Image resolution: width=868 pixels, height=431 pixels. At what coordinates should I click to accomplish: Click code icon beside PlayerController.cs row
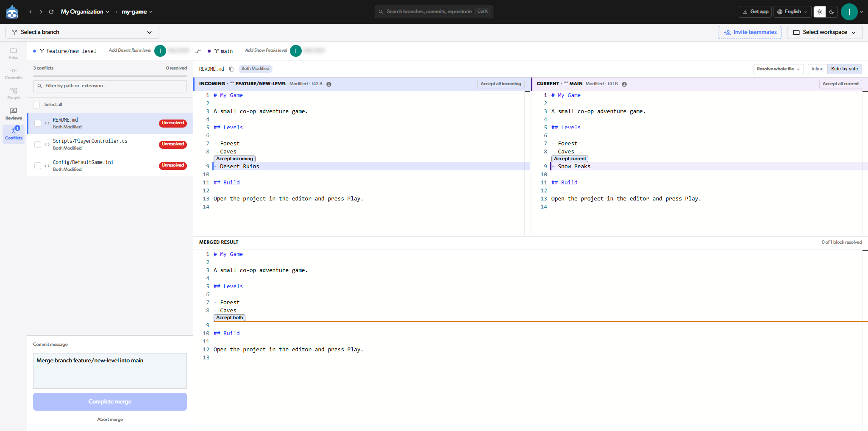click(x=47, y=145)
